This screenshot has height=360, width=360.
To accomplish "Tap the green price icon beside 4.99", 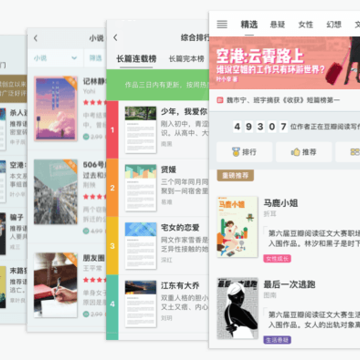I will [86, 231].
